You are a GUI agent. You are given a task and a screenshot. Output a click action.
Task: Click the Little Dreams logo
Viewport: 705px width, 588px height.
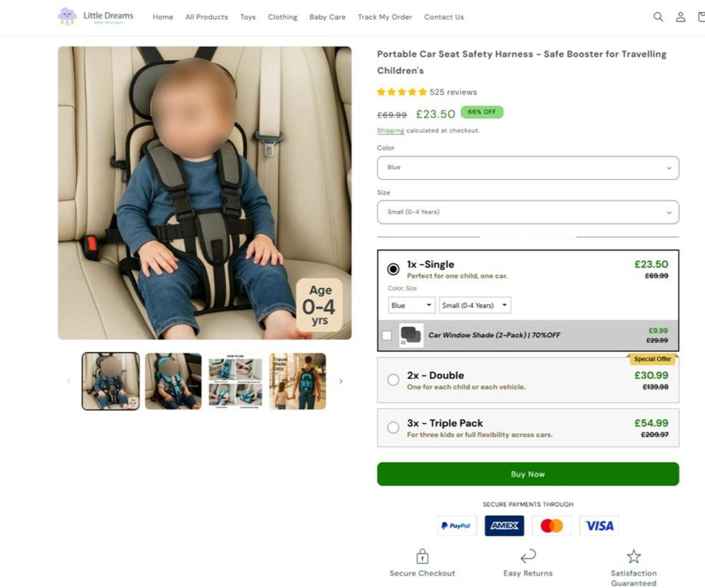pos(96,16)
